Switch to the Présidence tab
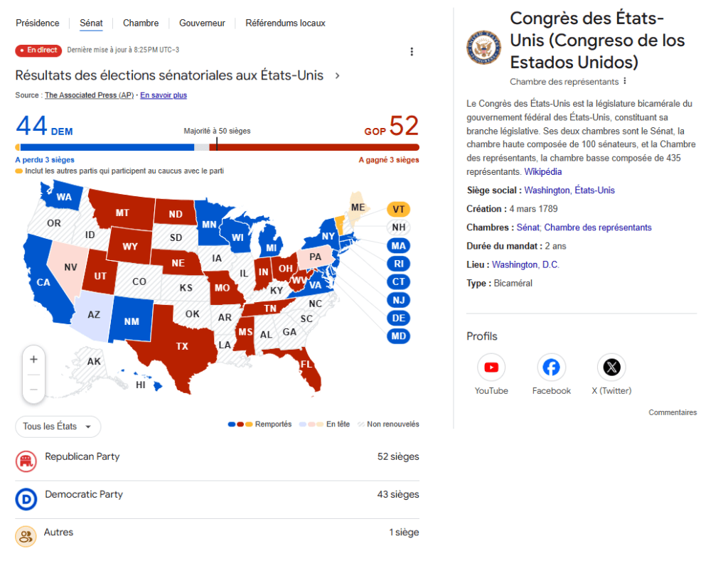This screenshot has width=728, height=563. coord(38,23)
